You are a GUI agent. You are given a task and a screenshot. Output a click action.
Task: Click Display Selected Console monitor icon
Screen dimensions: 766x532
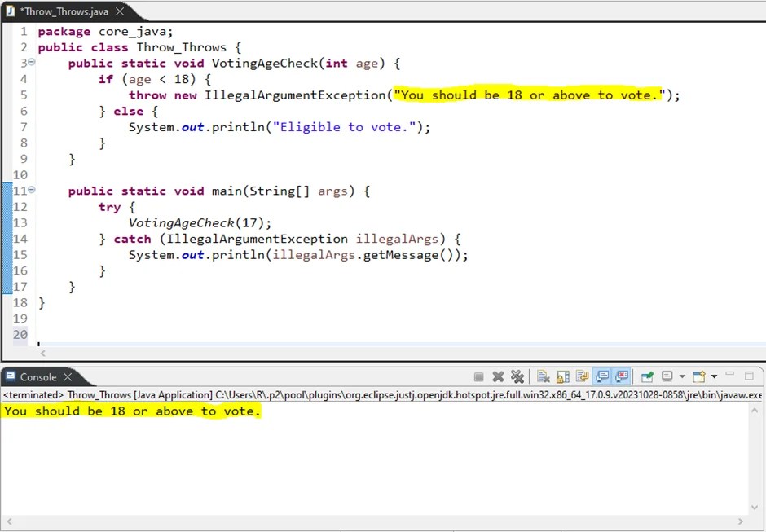667,376
